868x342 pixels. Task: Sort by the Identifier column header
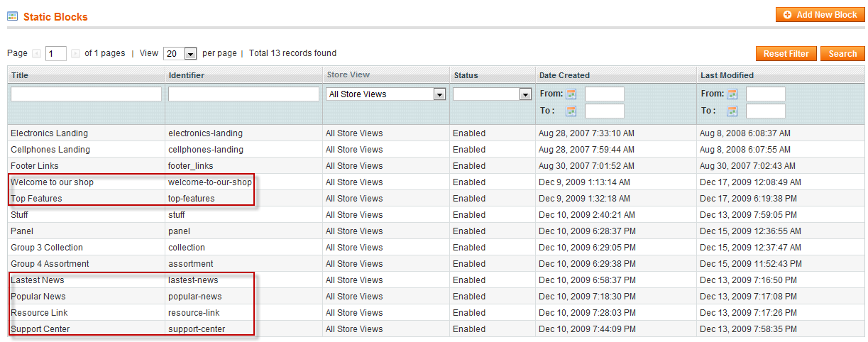tap(187, 75)
